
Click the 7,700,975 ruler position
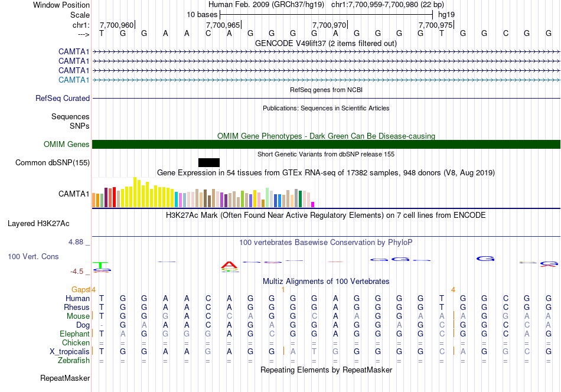pos(435,25)
